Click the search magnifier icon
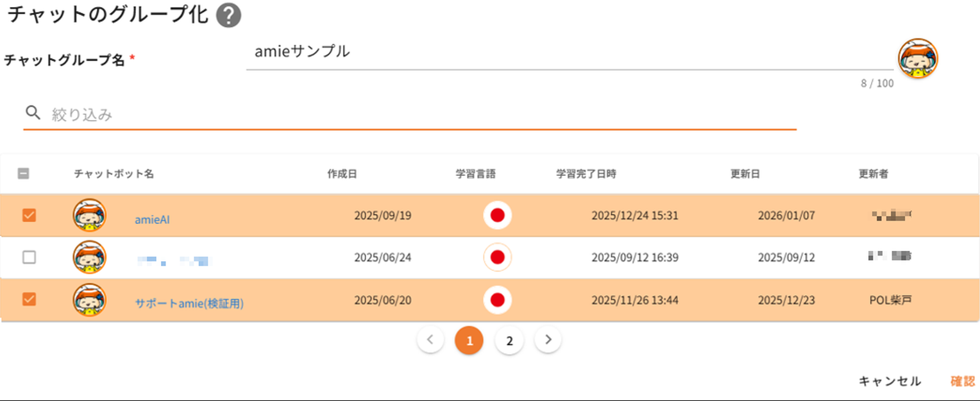 point(33,114)
